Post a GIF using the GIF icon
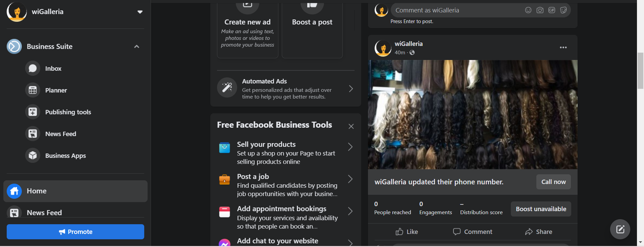Viewport: 644px width, 247px height. coord(552,10)
